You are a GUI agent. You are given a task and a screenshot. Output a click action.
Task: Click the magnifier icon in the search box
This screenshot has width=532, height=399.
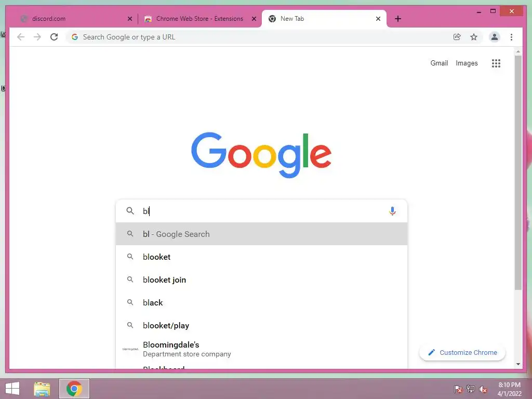130,211
